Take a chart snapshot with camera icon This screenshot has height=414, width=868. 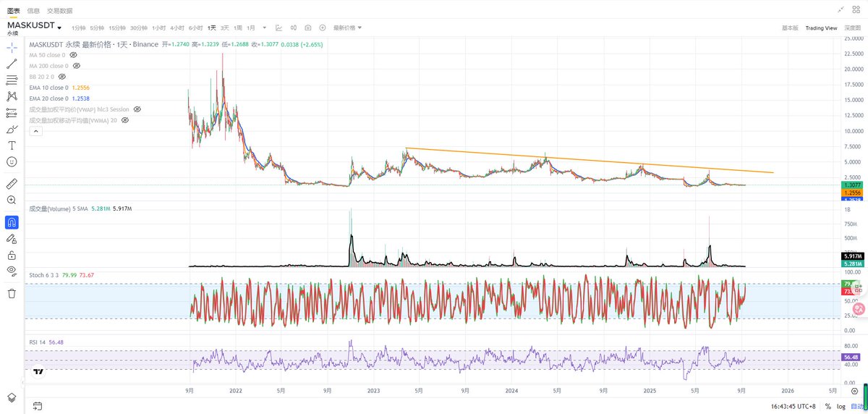coord(308,28)
